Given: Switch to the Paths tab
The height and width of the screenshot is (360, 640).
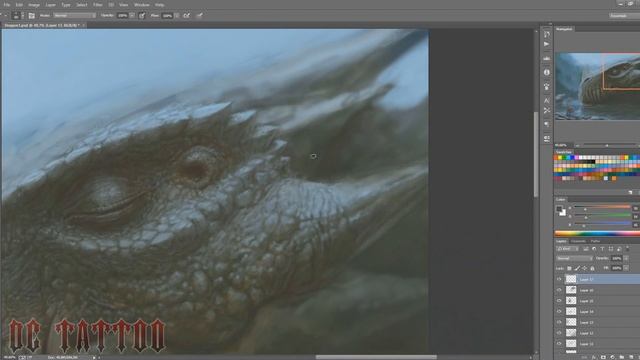Looking at the screenshot, I should click(596, 241).
